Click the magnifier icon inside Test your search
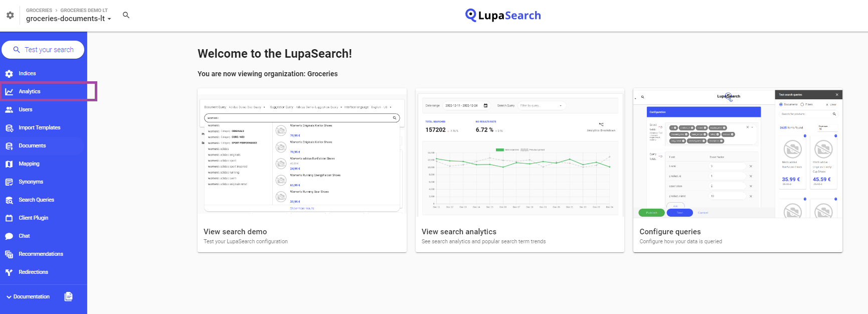868x314 pixels. (x=17, y=50)
